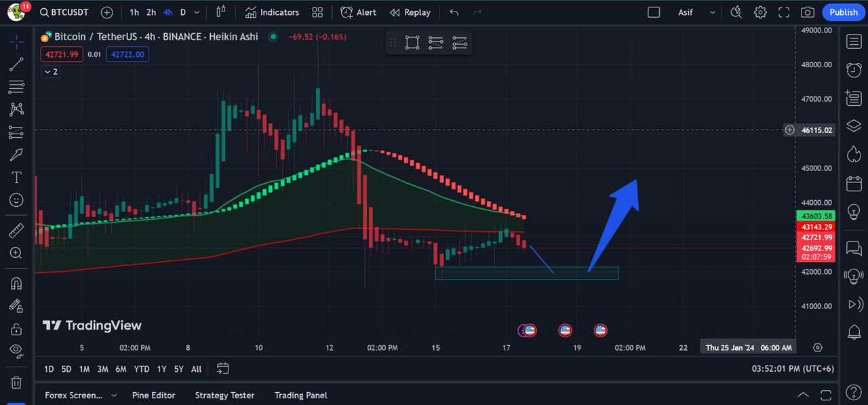Open the object tree layers panel

pyautogui.click(x=854, y=126)
